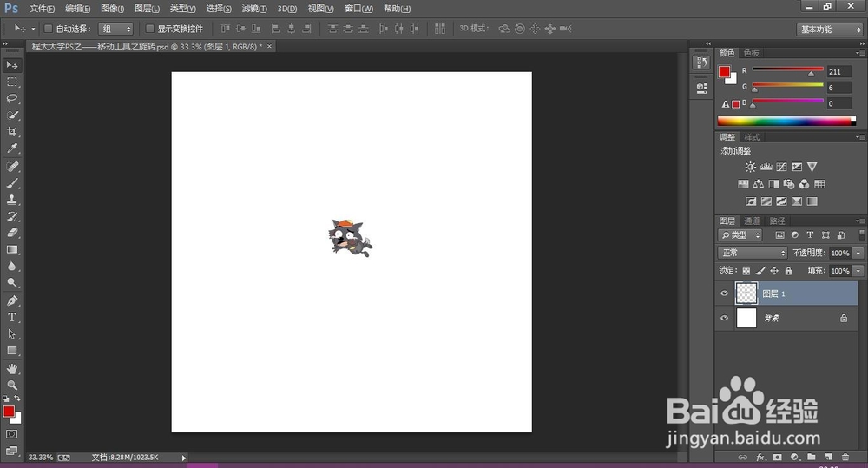
Task: Open the 文件(F) menu
Action: pos(42,9)
